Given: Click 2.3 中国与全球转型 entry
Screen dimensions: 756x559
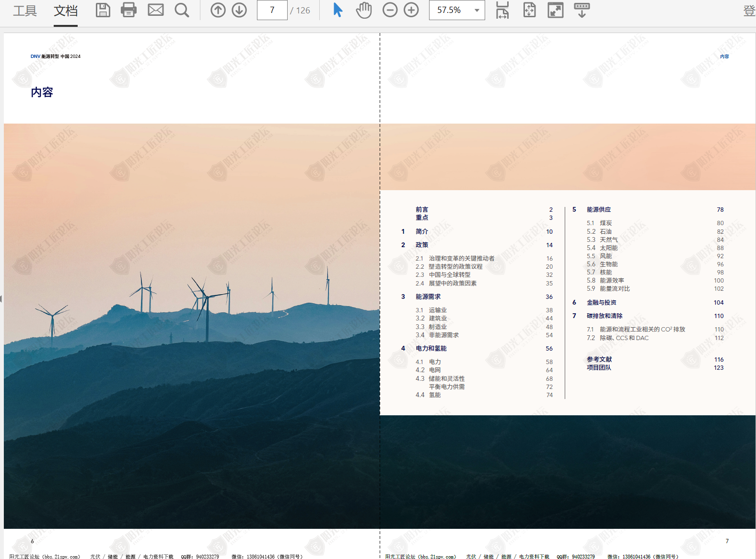Looking at the screenshot, I should click(443, 274).
